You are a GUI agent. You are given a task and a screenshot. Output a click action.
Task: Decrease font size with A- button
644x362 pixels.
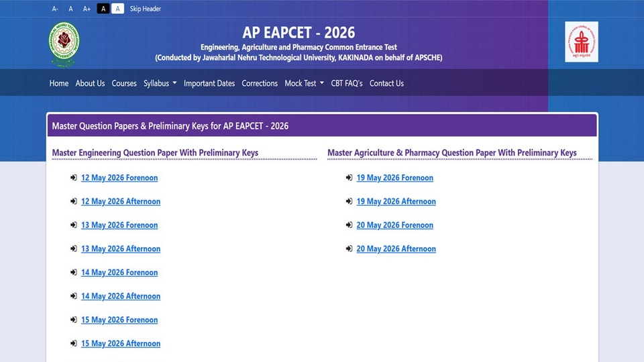pos(55,9)
